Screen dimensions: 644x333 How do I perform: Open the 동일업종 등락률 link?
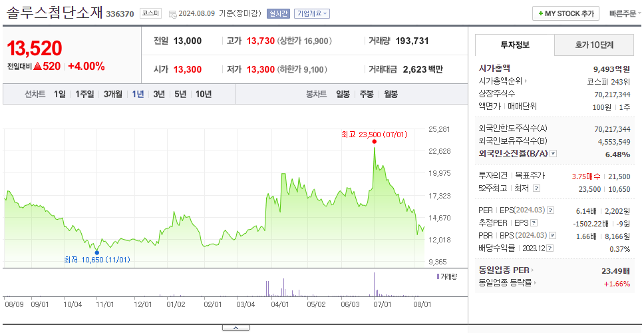pos(508,283)
